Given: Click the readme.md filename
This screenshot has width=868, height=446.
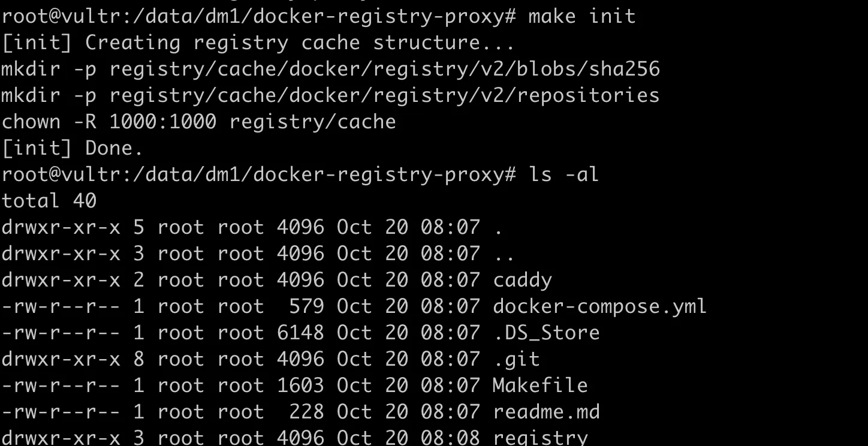Looking at the screenshot, I should click(x=546, y=412).
